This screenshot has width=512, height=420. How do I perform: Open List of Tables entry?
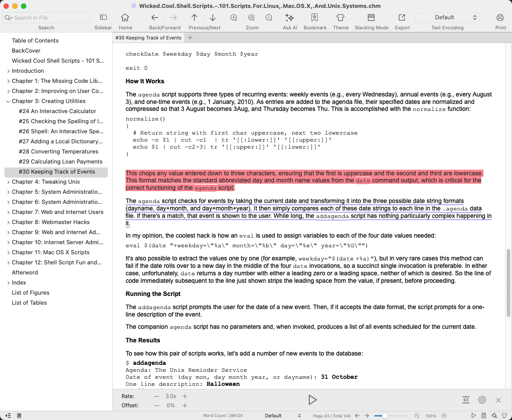pos(29,303)
